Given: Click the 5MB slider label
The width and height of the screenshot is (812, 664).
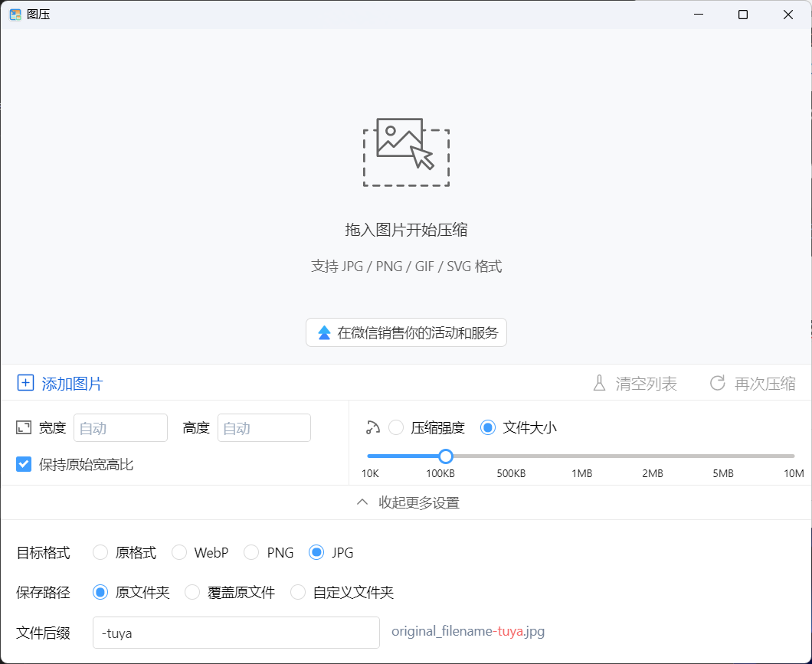Looking at the screenshot, I should 723,473.
